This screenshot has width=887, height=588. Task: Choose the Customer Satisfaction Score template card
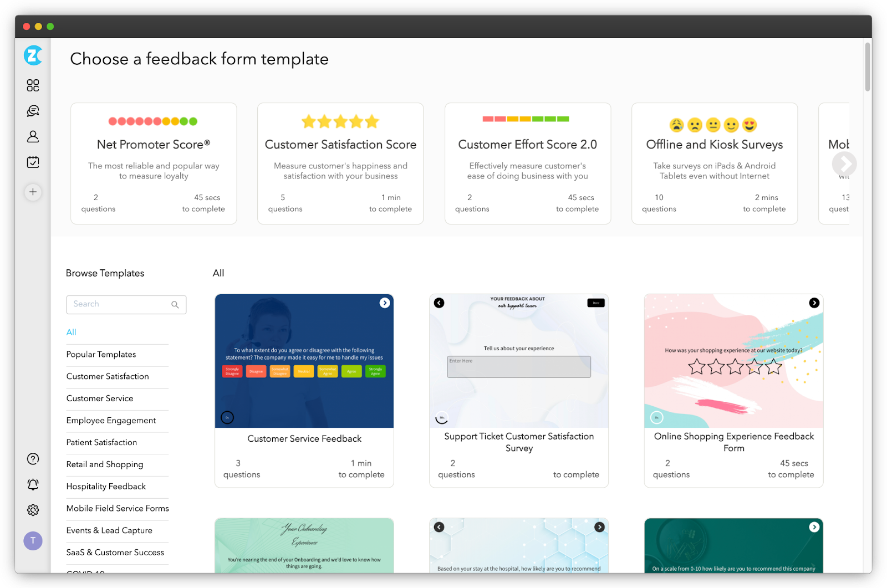(340, 163)
